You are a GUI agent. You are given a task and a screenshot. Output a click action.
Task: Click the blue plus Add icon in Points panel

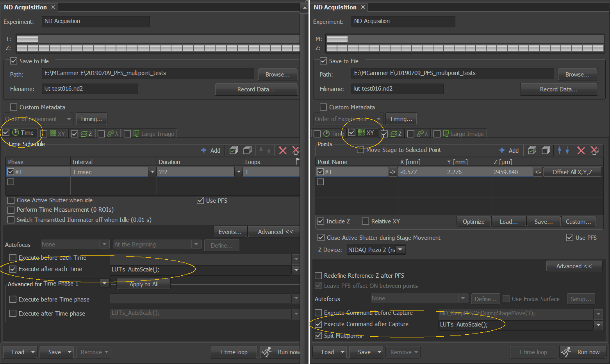(x=502, y=150)
